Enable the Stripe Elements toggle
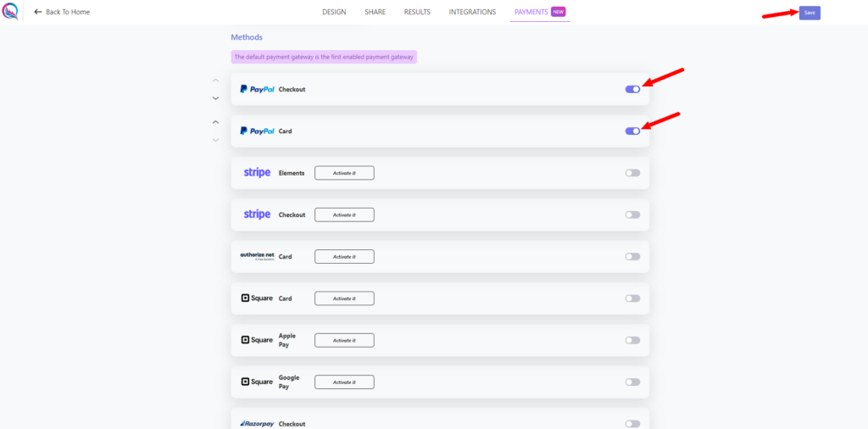 632,173
